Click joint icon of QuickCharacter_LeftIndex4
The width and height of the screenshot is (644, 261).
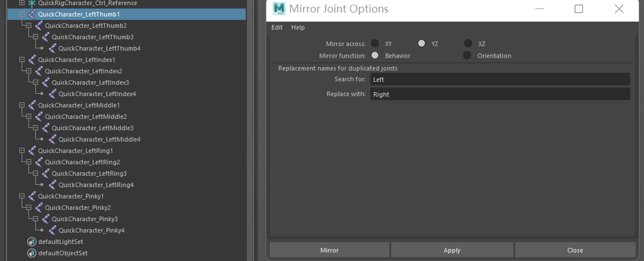coord(52,94)
